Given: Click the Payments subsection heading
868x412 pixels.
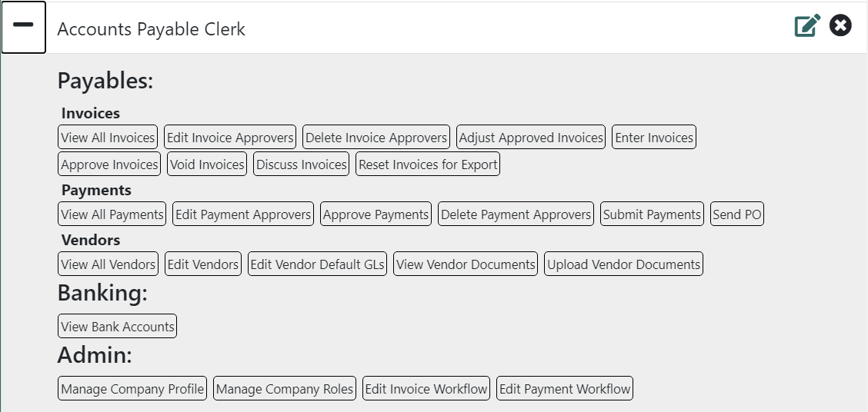Looking at the screenshot, I should coord(96,190).
